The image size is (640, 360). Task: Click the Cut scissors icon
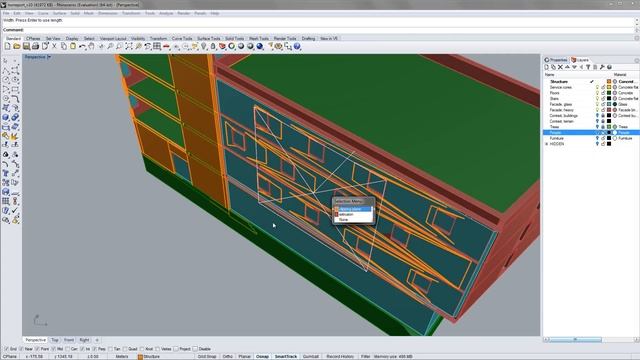point(54,47)
